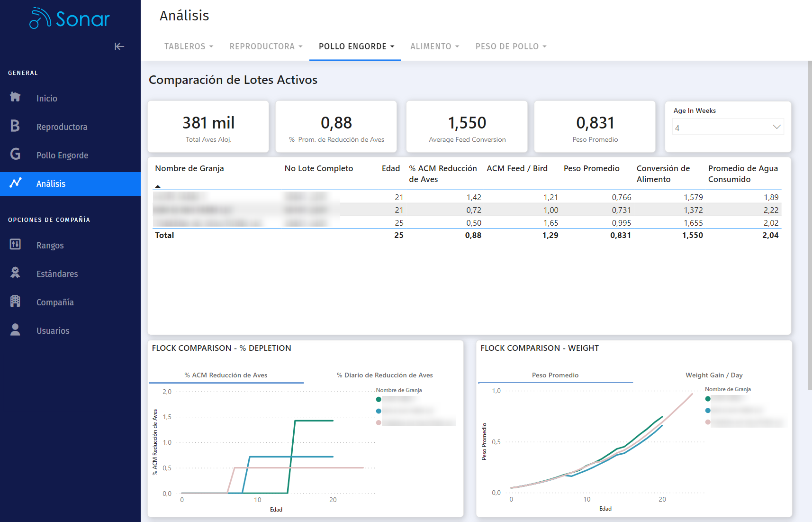Open Estándares company option
812x522 pixels.
(x=57, y=274)
